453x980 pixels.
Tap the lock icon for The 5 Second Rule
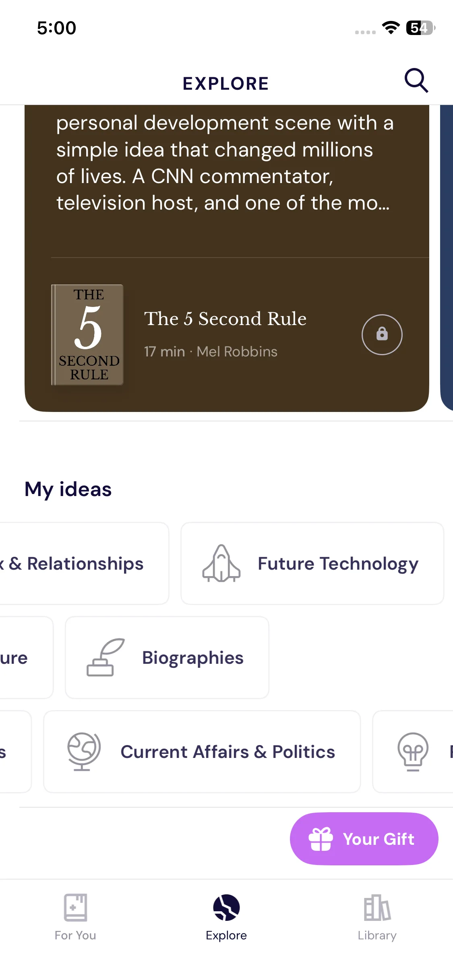coord(382,334)
